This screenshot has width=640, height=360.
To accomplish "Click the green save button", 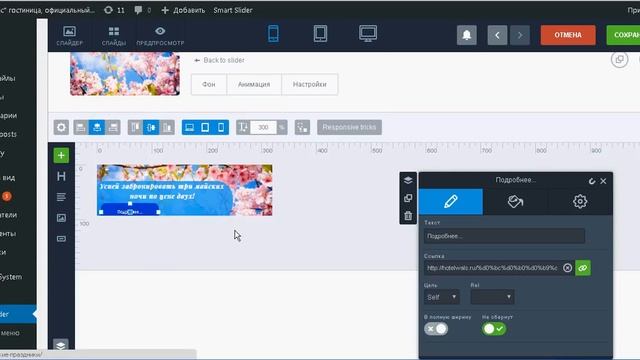I will click(x=623, y=35).
